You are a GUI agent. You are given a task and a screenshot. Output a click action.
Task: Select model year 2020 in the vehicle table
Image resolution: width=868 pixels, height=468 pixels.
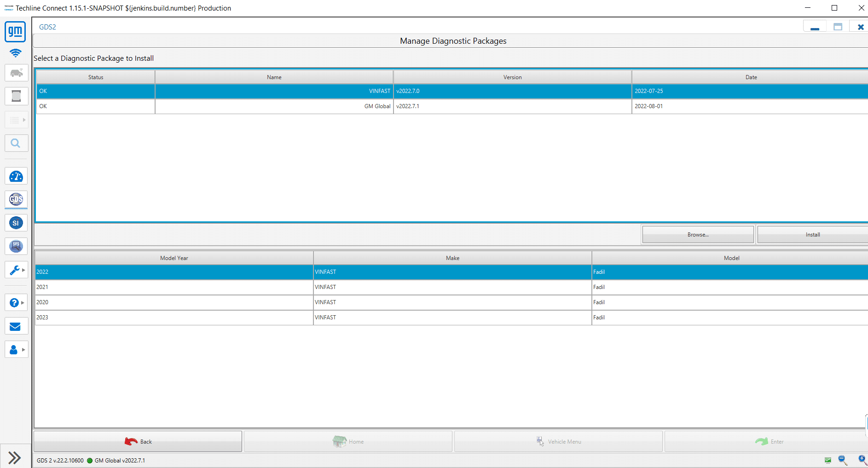174,302
